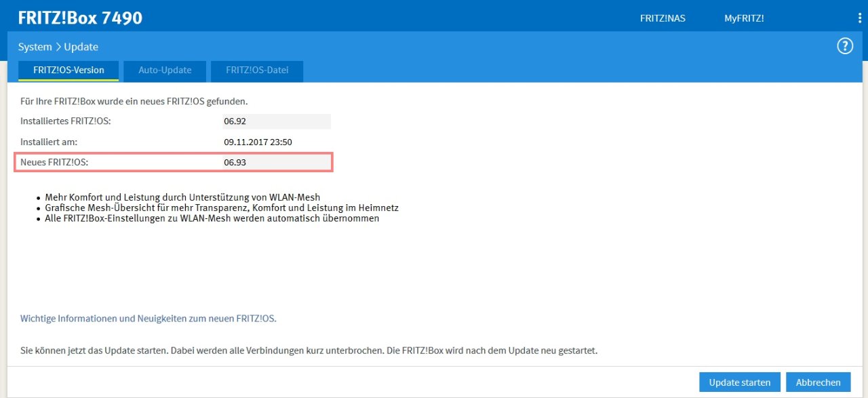Click the Neues FRITZ!OS label

pos(54,163)
